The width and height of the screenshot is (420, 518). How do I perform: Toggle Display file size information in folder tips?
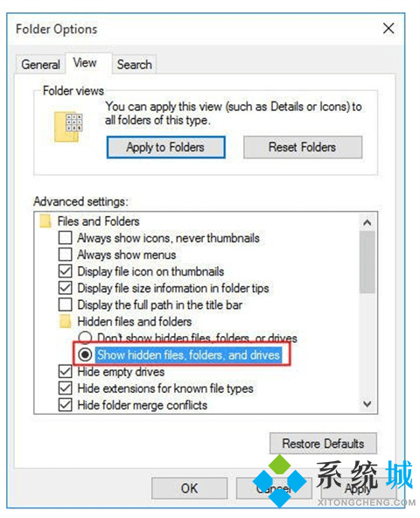coord(65,288)
